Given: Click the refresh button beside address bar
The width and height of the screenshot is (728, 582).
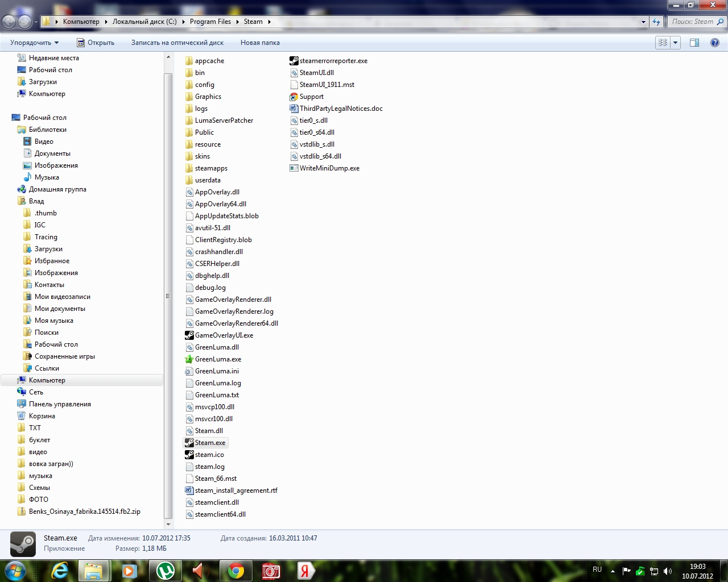Looking at the screenshot, I should (x=656, y=22).
